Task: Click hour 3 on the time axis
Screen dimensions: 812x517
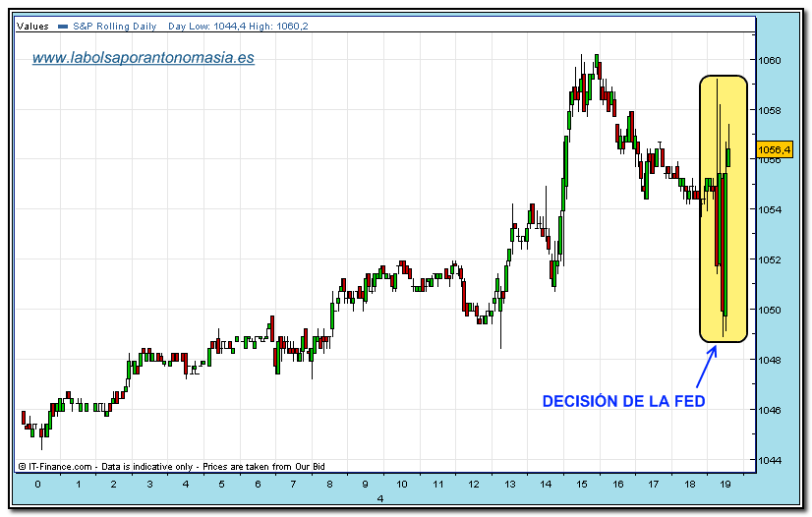Action: [x=149, y=485]
